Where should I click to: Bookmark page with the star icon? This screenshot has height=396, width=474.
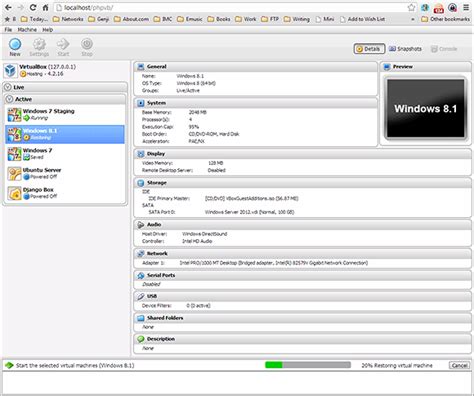412,7
